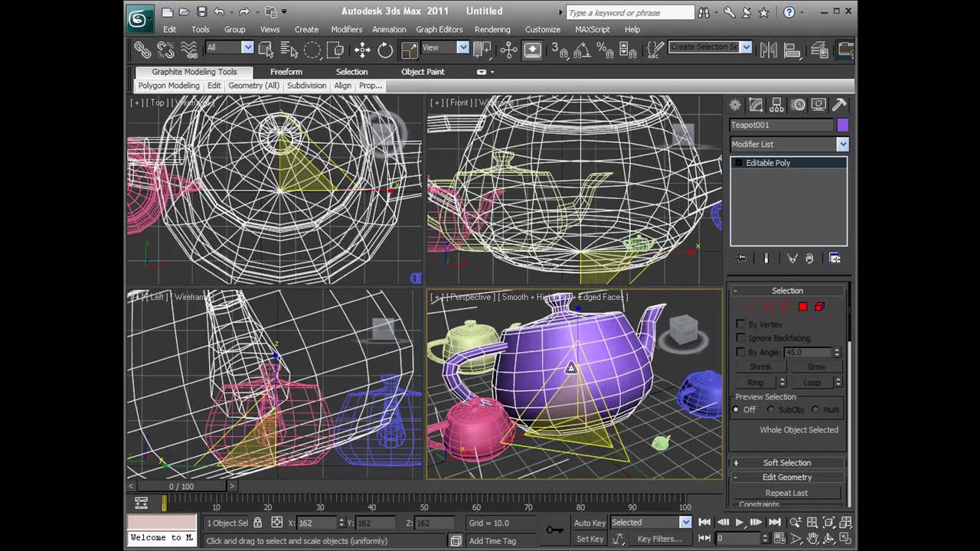Image resolution: width=980 pixels, height=551 pixels.
Task: Open the Modify command panel tab
Action: click(x=756, y=105)
